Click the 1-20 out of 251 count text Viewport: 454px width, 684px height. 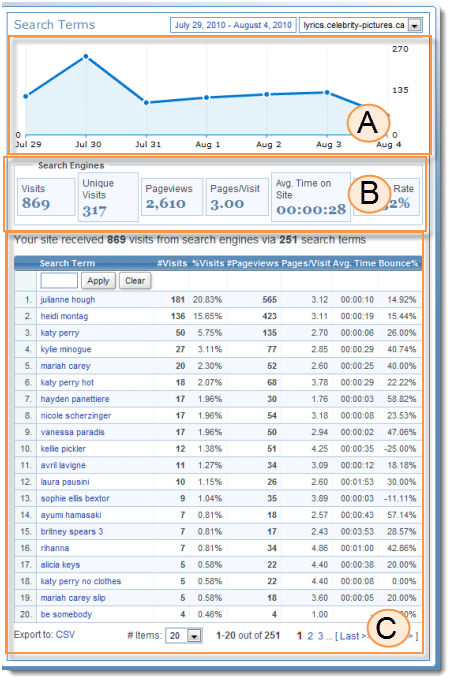point(248,636)
